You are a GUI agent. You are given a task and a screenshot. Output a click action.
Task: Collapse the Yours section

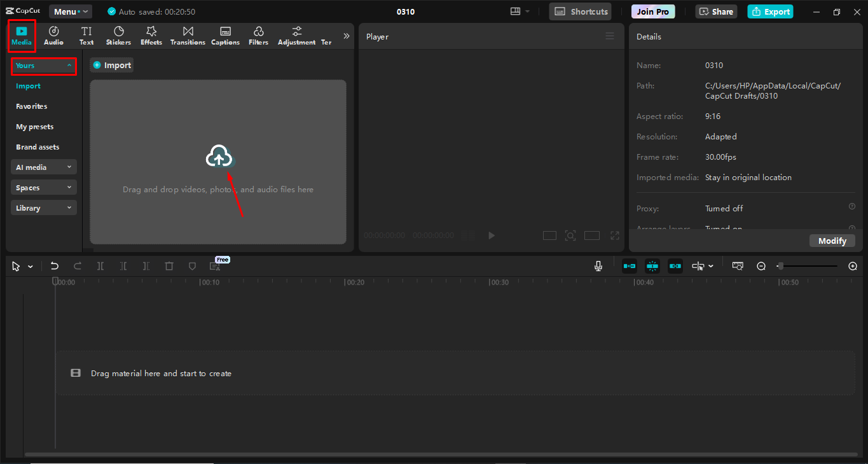43,66
